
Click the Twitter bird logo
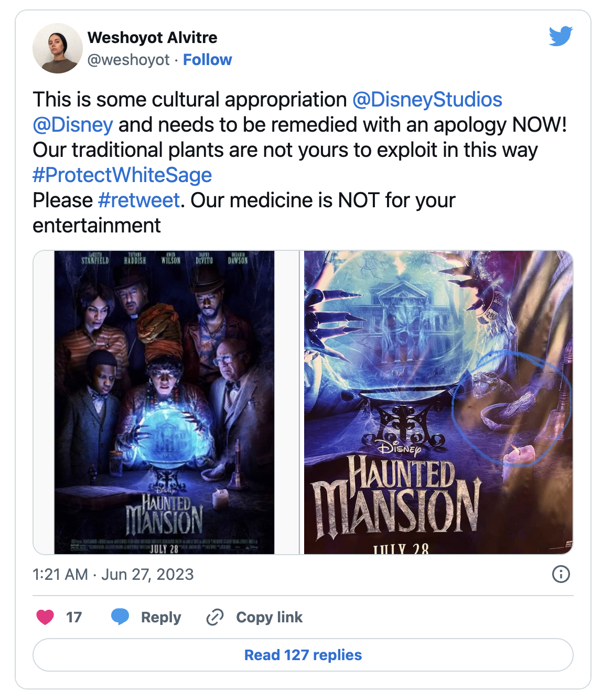click(x=561, y=36)
